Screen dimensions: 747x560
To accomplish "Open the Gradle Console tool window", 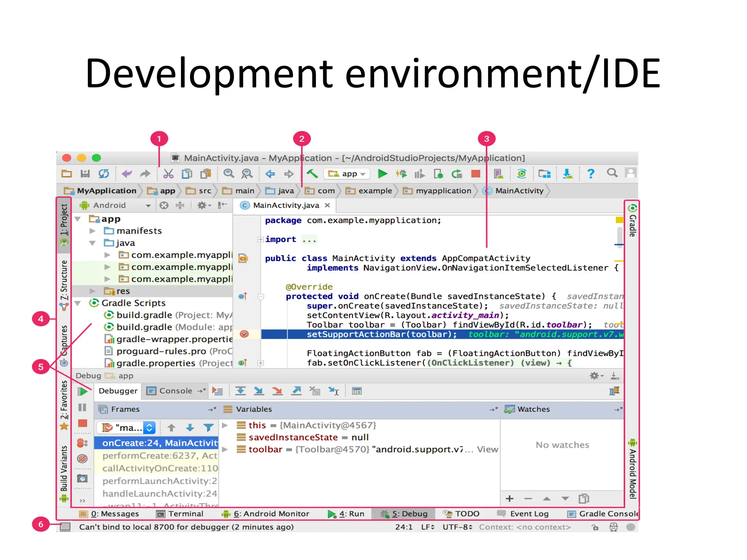I will (603, 514).
